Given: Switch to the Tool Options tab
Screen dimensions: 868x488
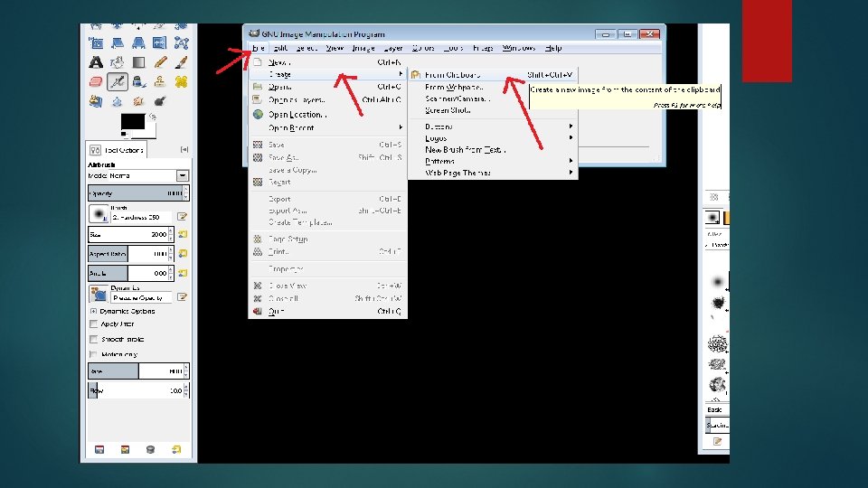Looking at the screenshot, I should (118, 150).
